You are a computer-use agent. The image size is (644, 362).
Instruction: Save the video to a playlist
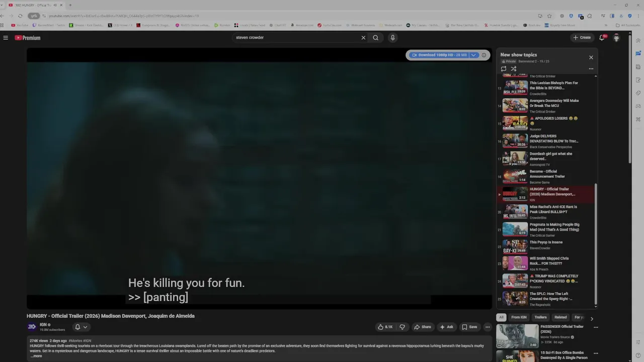coord(469,327)
